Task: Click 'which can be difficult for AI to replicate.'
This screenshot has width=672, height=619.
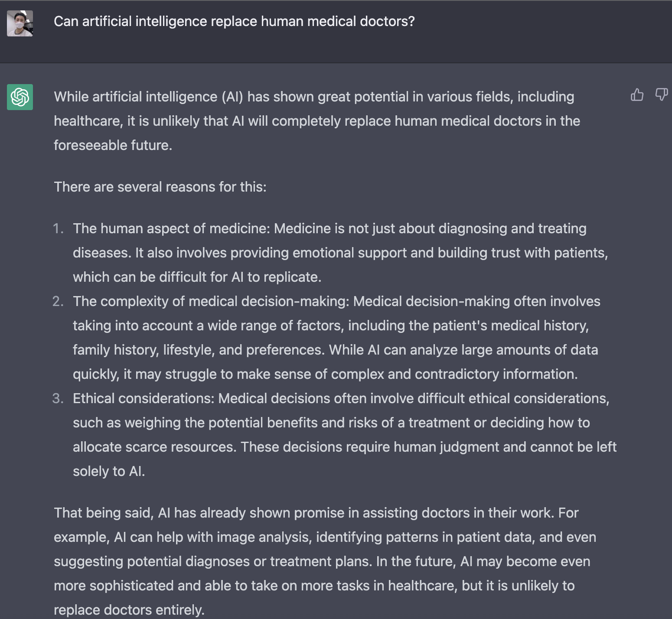Action: point(197,277)
